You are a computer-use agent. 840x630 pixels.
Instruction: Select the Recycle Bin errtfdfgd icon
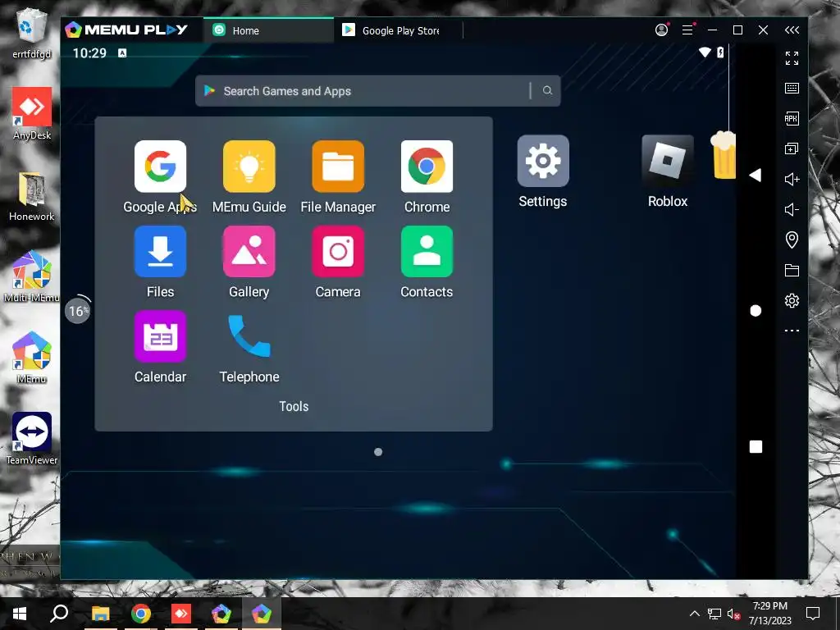pos(32,34)
